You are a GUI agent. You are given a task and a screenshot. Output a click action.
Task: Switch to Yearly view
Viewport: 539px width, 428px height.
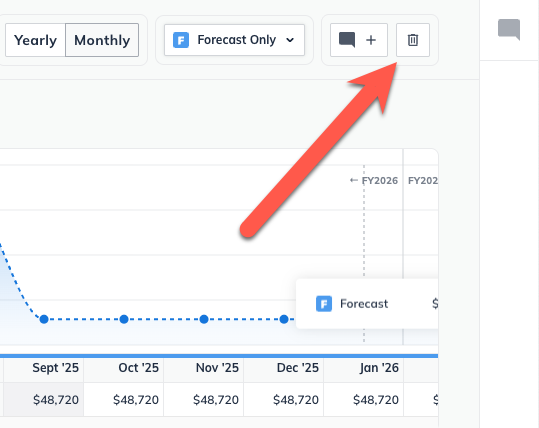[35, 40]
